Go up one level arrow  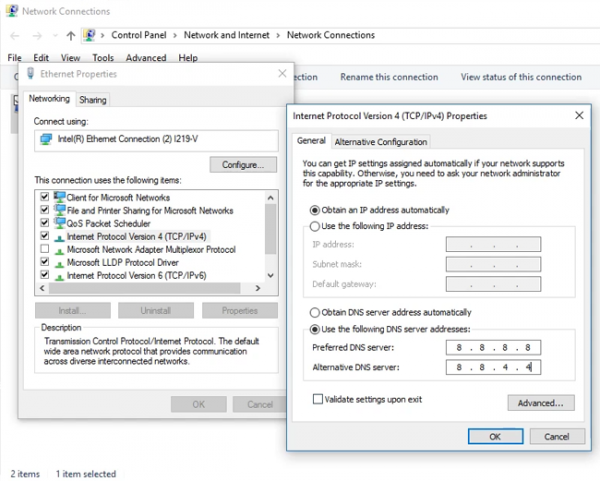(x=70, y=36)
